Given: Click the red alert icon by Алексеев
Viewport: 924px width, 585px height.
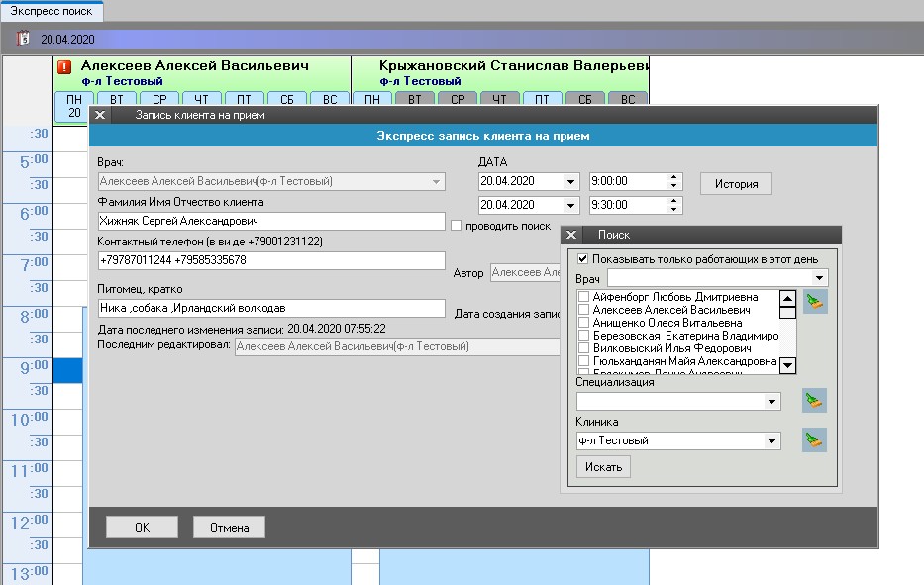Looking at the screenshot, I should pyautogui.click(x=65, y=67).
